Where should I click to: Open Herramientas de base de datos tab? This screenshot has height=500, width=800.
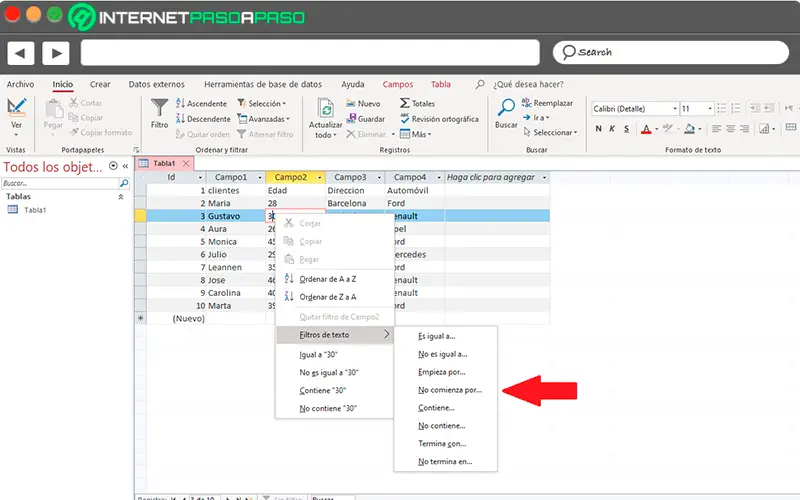[x=263, y=84]
